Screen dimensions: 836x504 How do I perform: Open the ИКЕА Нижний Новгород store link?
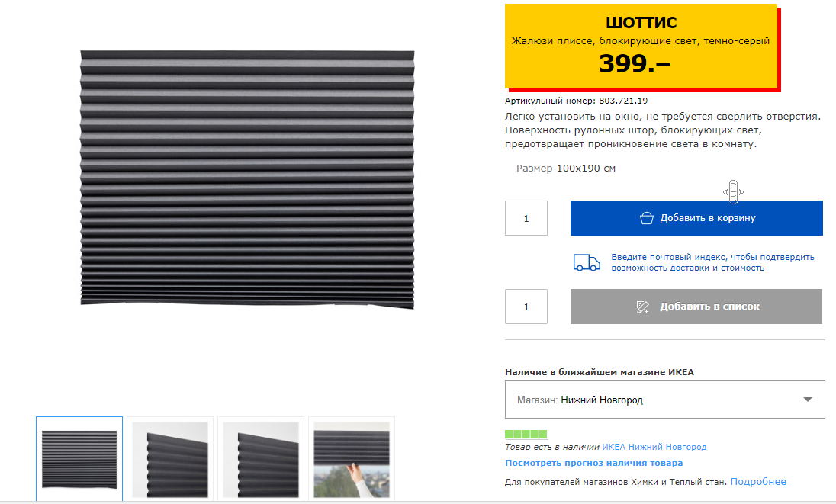[x=654, y=447]
